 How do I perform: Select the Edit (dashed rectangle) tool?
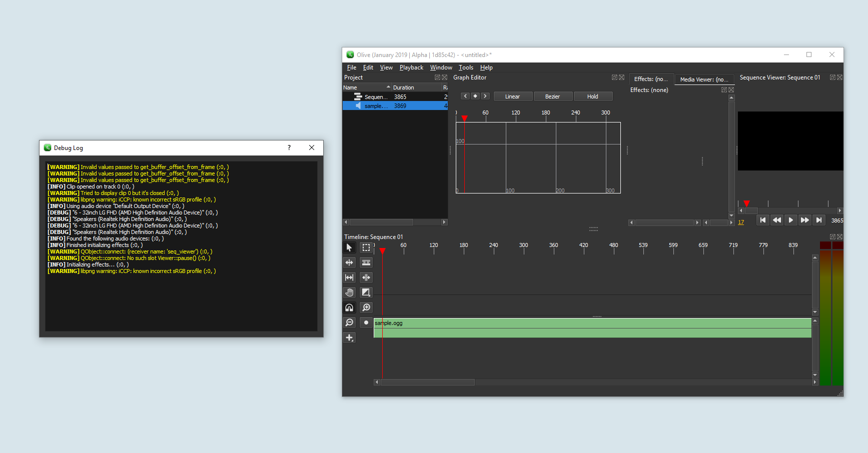[x=366, y=247]
